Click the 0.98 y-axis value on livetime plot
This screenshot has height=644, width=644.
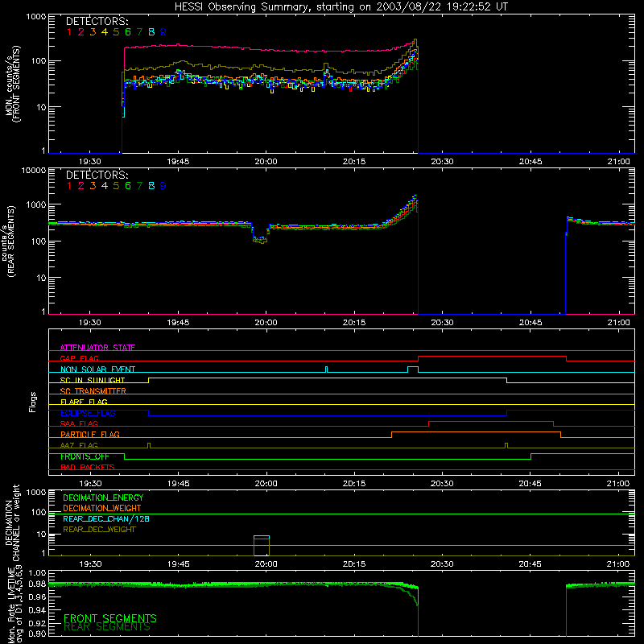pyautogui.click(x=37, y=584)
